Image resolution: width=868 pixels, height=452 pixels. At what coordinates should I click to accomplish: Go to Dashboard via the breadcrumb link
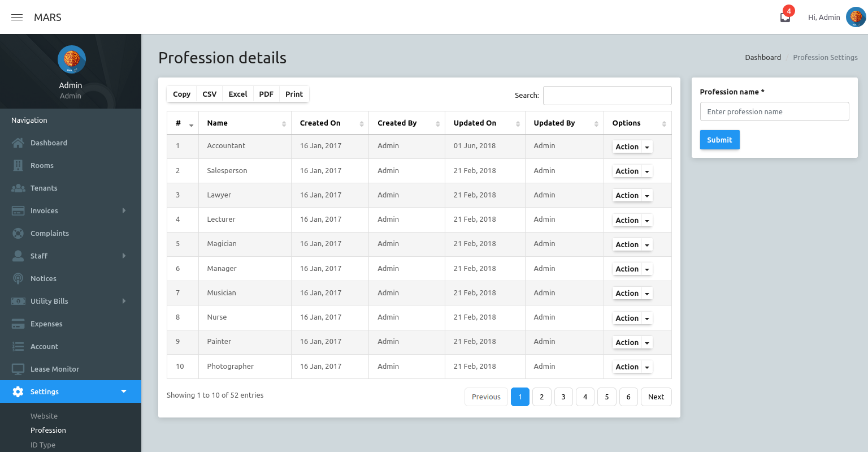762,57
